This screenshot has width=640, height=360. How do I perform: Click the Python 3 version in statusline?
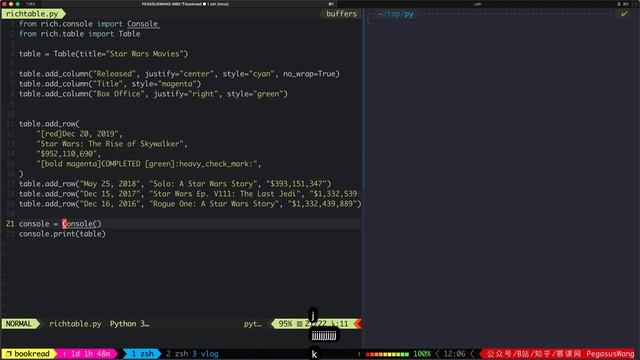coord(129,324)
